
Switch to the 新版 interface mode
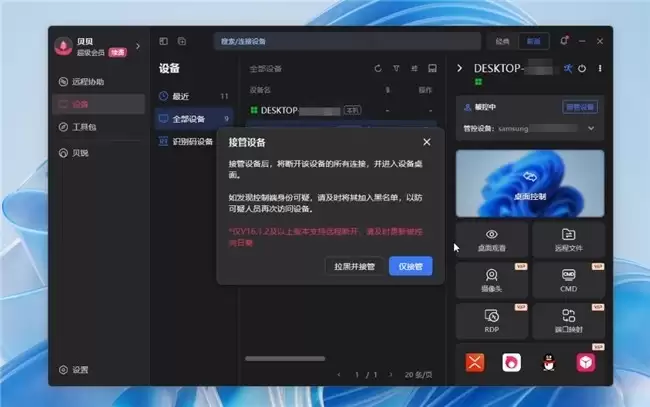tap(535, 41)
